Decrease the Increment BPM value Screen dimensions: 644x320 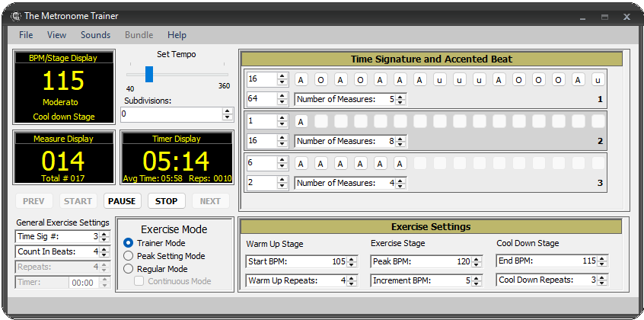(477, 283)
